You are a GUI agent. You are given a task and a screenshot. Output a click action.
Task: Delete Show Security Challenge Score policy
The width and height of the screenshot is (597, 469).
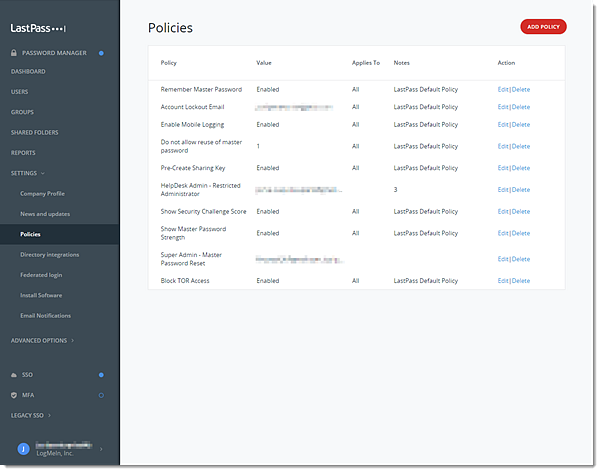coord(521,211)
